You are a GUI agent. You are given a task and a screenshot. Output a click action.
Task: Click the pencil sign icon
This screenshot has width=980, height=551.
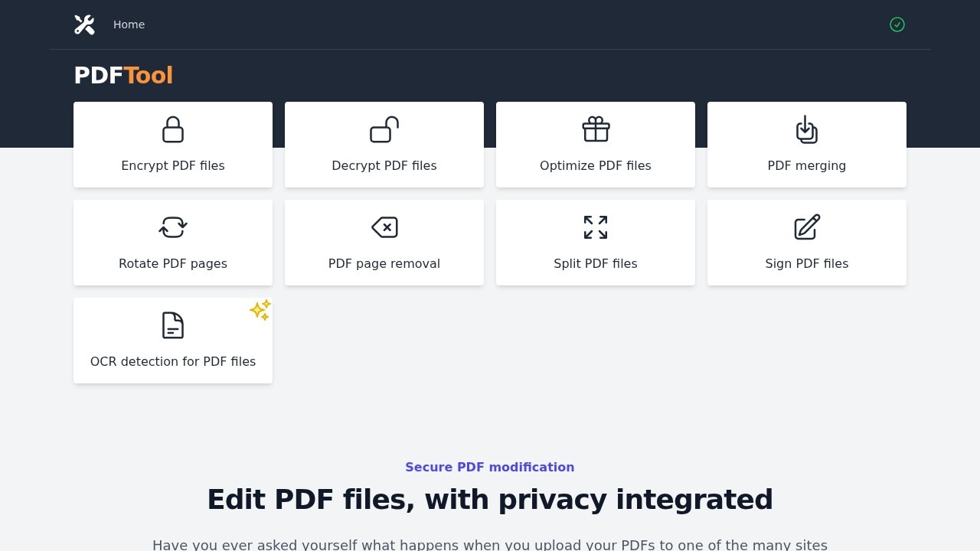pos(806,227)
